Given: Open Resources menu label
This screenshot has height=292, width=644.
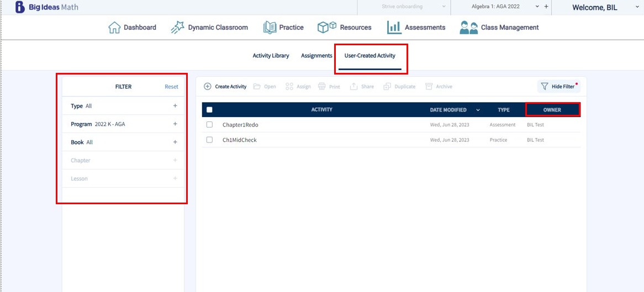Looking at the screenshot, I should coord(356,28).
